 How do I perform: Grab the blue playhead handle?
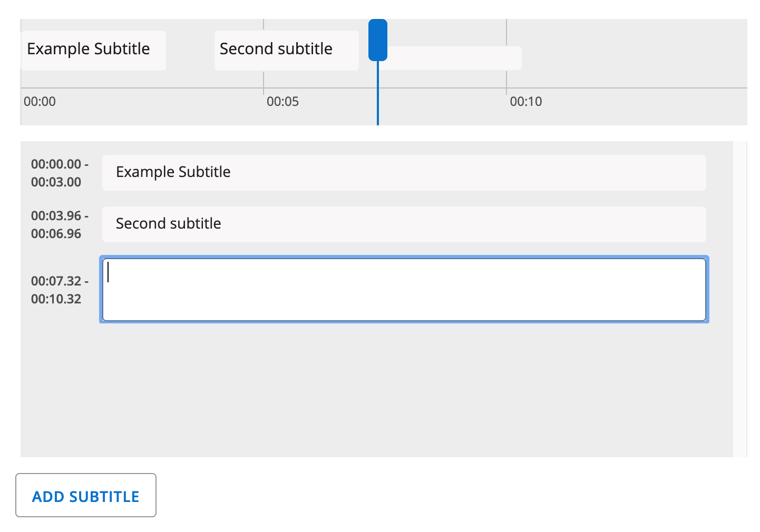pos(378,40)
